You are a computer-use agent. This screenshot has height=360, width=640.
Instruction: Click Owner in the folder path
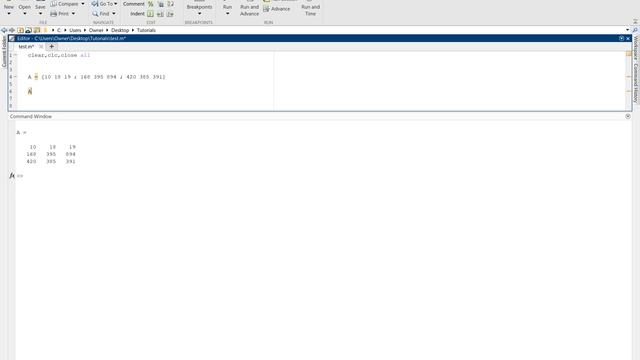point(96,30)
